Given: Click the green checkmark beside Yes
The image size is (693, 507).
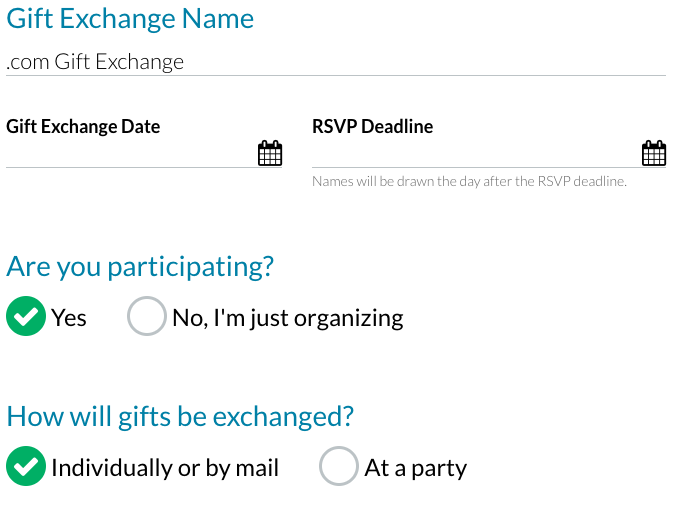Looking at the screenshot, I should [26, 317].
